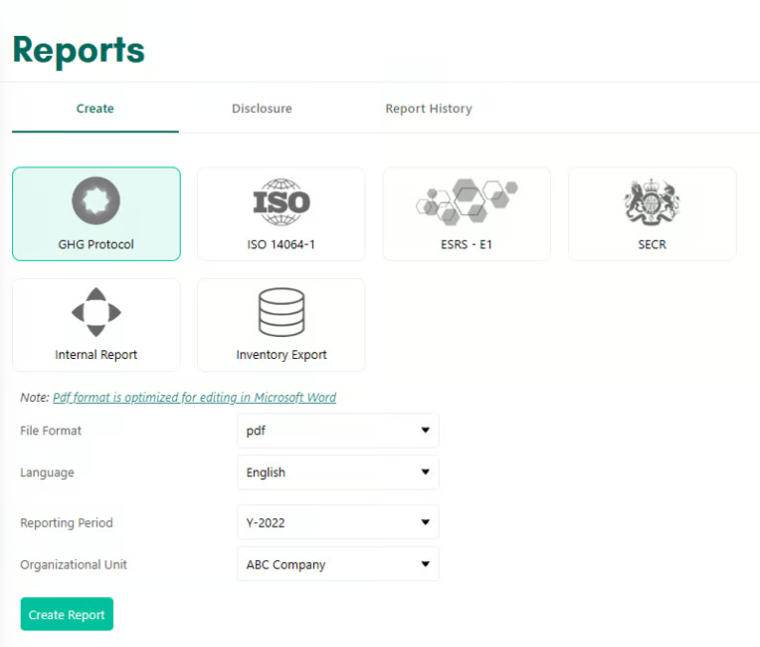Viewport: 760px width, 647px height.
Task: Select the Inventory Export database icon
Action: pos(281,312)
